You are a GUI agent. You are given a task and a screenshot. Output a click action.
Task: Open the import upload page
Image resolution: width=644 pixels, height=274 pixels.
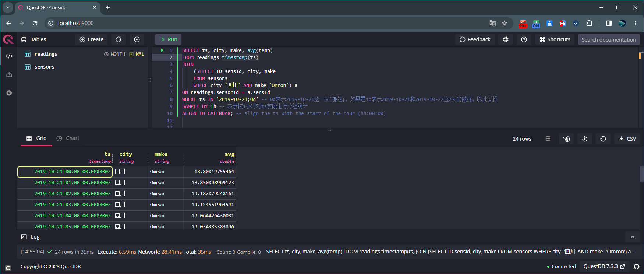tap(9, 74)
